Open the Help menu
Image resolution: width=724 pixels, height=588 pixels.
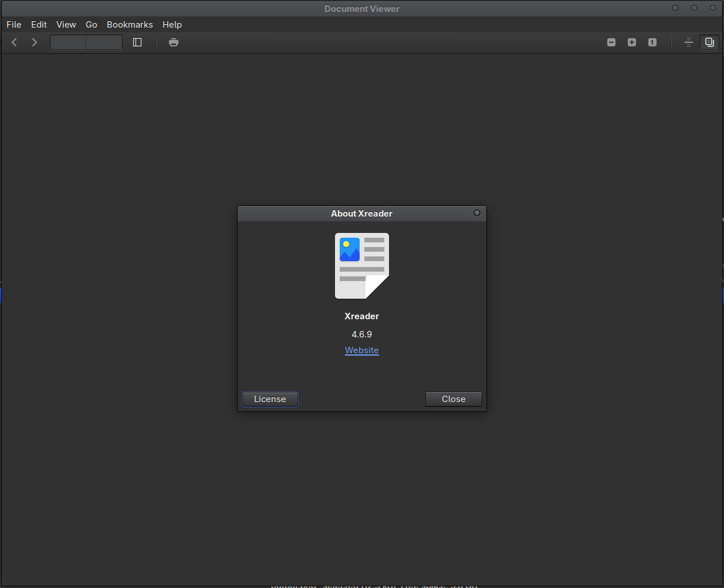172,25
